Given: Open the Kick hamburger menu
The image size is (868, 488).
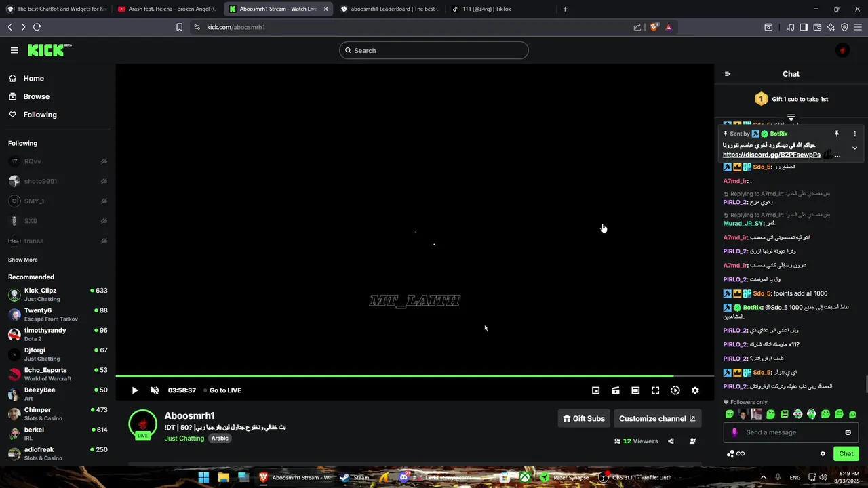Looking at the screenshot, I should (14, 50).
